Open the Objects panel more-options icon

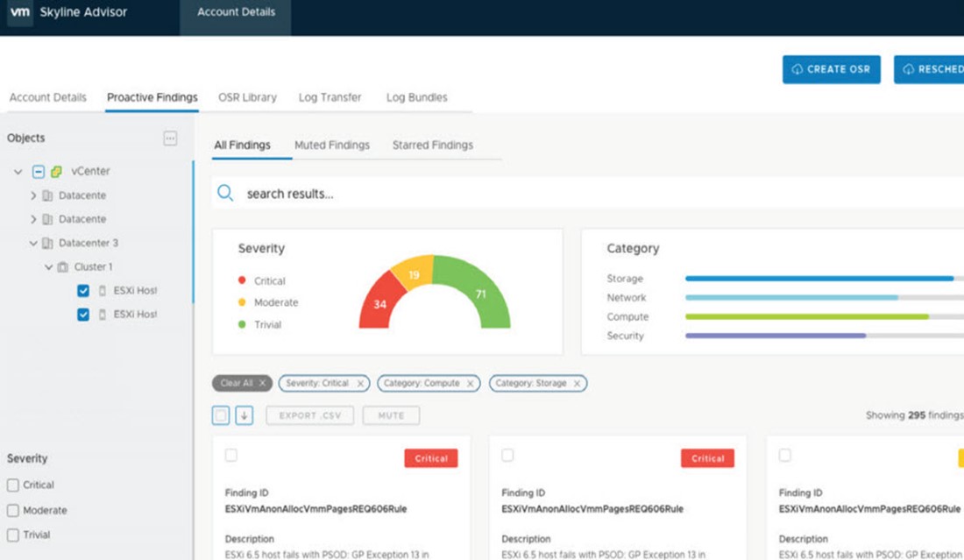click(x=170, y=138)
